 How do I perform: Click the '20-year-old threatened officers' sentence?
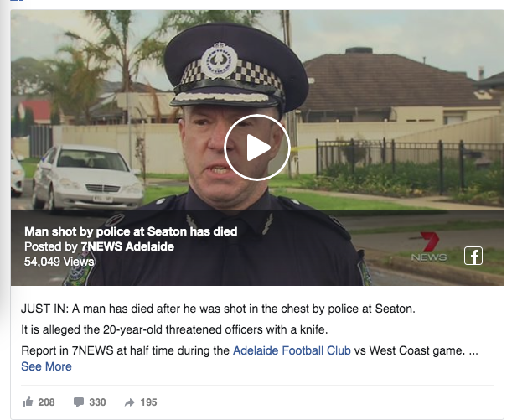tap(174, 329)
